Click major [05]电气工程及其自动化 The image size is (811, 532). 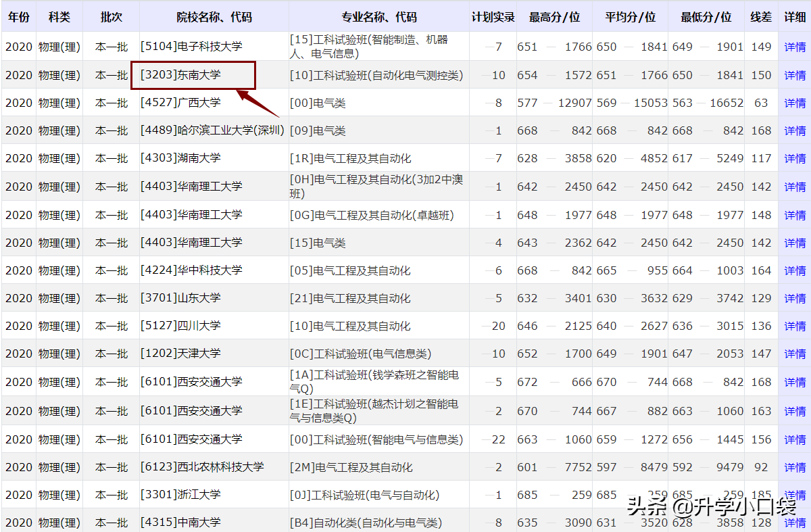pos(350,270)
